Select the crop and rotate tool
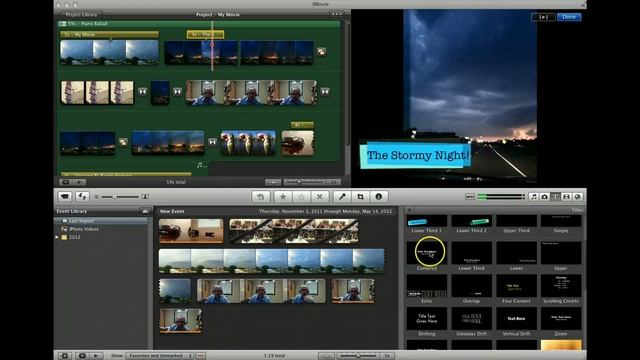Image resolution: width=640 pixels, height=360 pixels. pyautogui.click(x=360, y=197)
